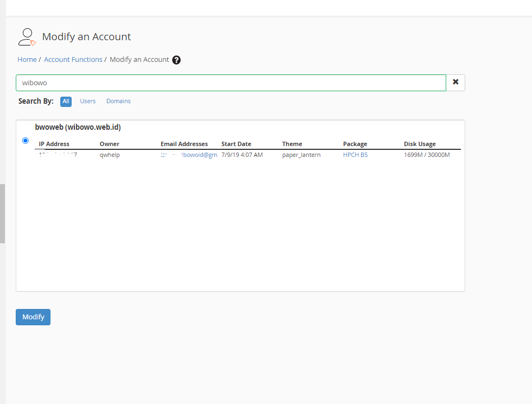Click the Disk Usage column header

(x=420, y=144)
